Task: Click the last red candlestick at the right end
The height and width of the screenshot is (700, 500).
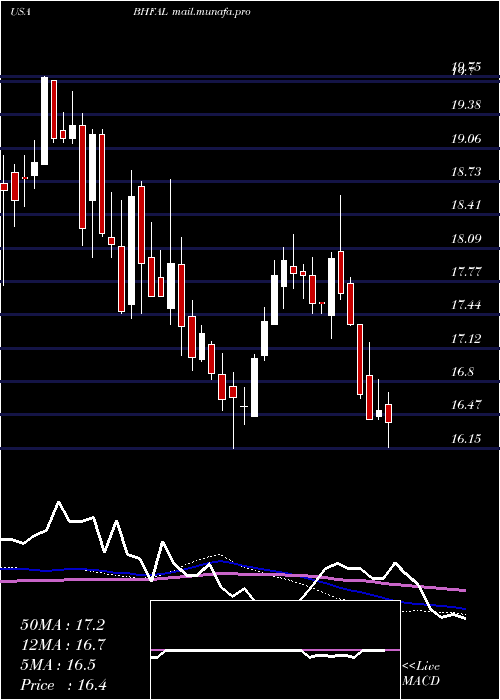Action: click(388, 413)
